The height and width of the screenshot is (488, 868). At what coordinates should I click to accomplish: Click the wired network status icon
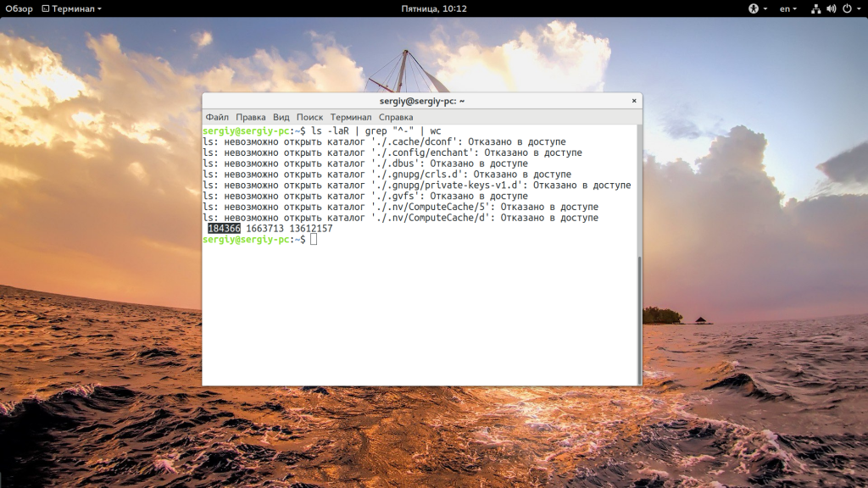tap(815, 8)
